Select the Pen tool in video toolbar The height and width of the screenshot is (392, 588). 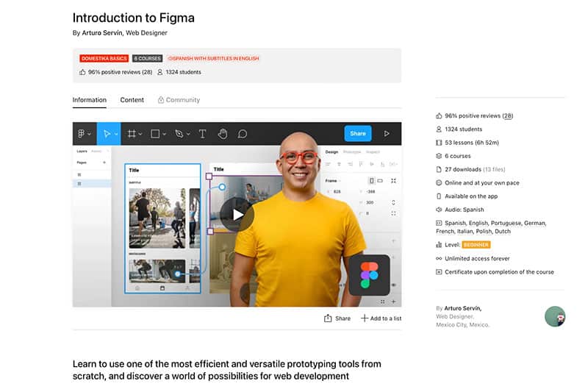[179, 134]
